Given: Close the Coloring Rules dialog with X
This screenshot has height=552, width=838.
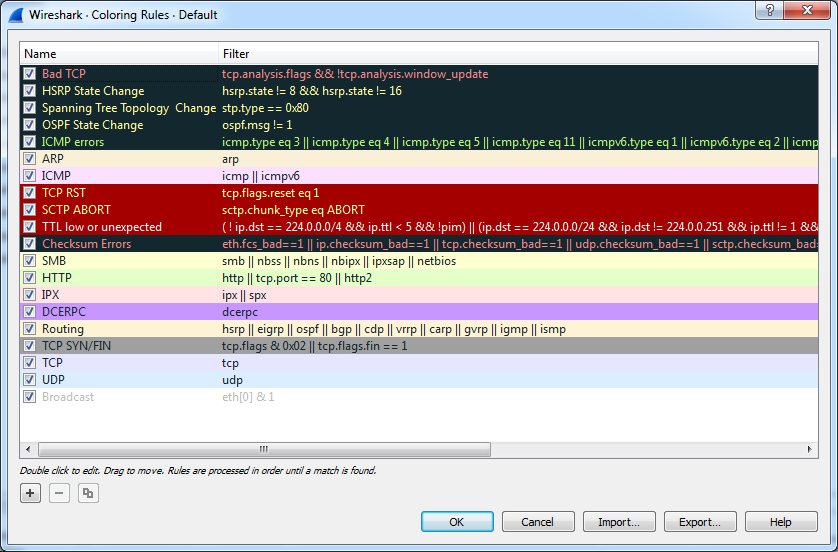Looking at the screenshot, I should pos(808,10).
